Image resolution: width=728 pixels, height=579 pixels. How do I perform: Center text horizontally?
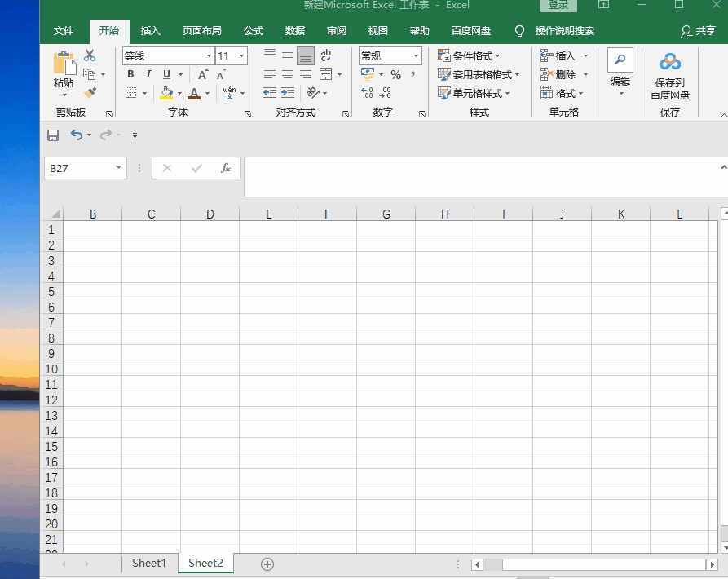pos(288,74)
